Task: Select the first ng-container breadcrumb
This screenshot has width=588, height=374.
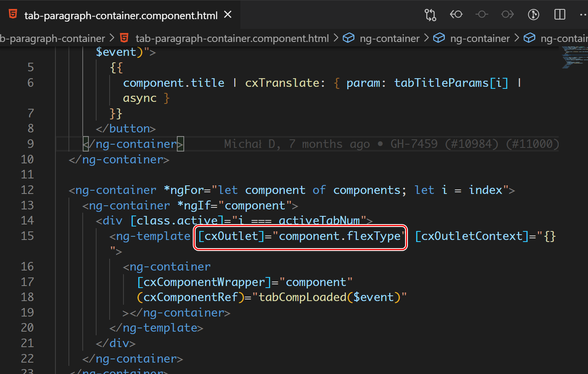Action: (x=390, y=38)
